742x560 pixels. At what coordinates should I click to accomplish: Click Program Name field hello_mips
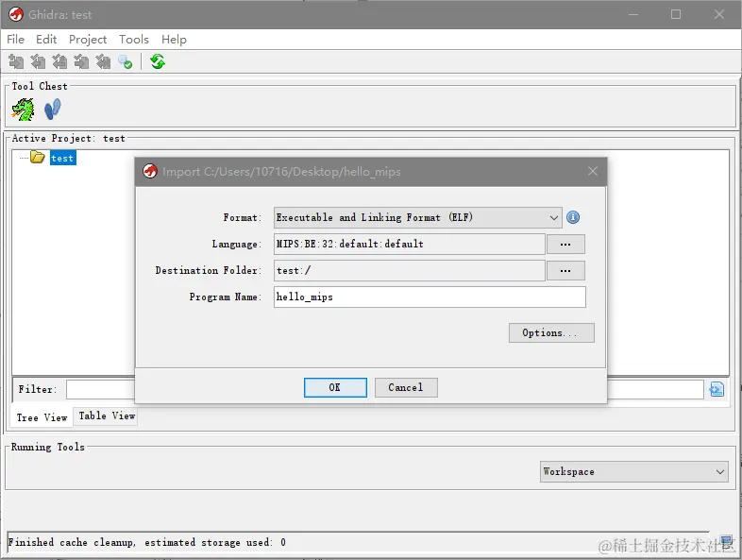tap(430, 297)
